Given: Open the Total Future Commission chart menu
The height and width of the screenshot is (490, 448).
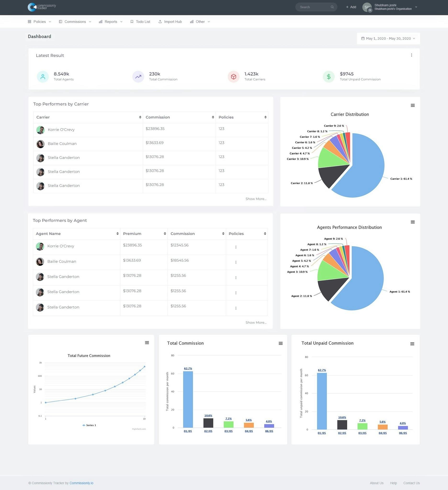Looking at the screenshot, I should click(x=147, y=342).
